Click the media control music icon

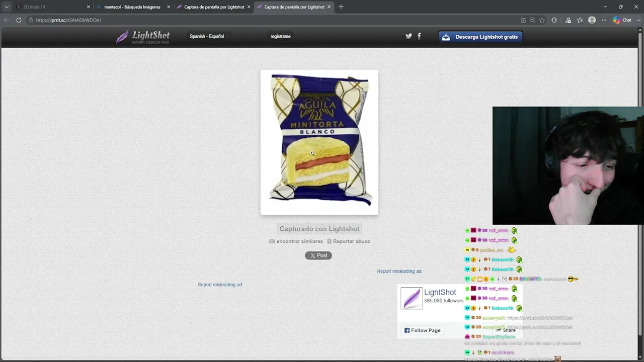[568, 20]
